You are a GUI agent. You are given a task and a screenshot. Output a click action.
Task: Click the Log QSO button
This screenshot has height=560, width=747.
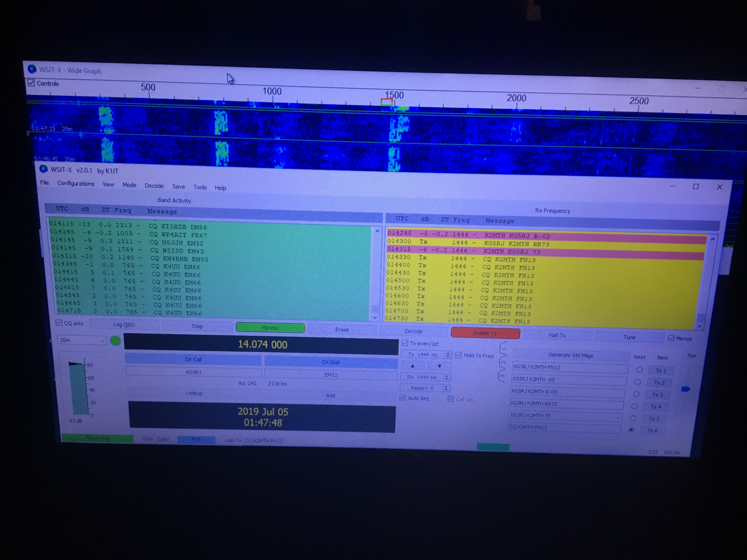coord(124,324)
